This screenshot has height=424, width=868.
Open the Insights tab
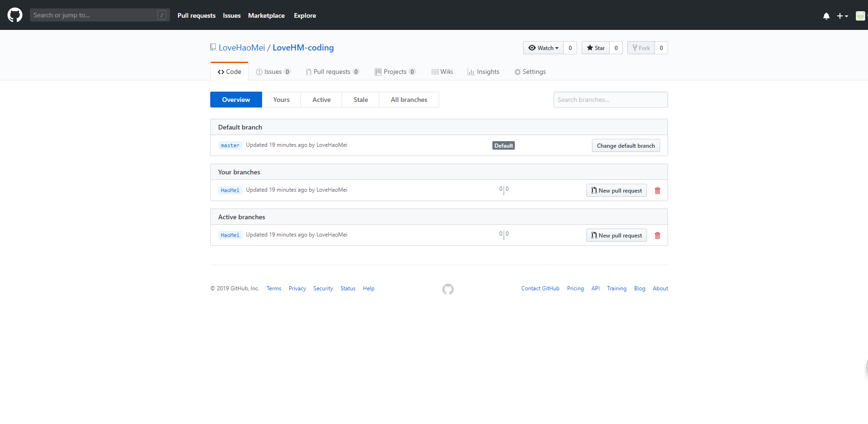[x=484, y=72]
